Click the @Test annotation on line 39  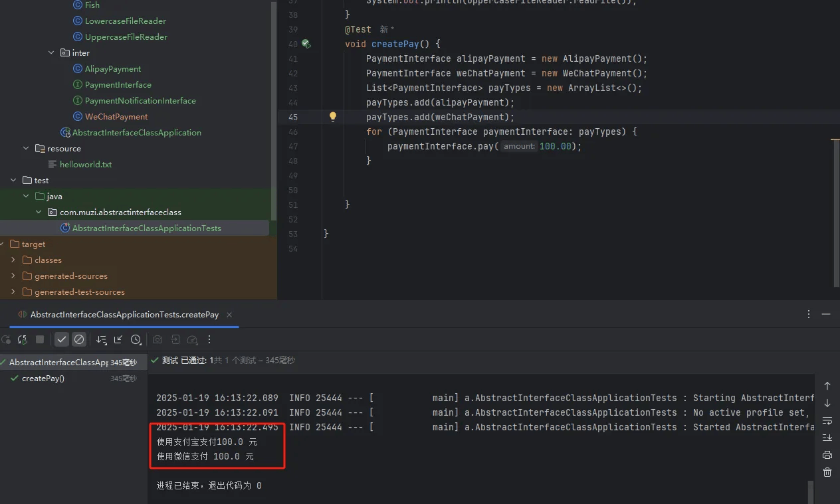point(358,29)
